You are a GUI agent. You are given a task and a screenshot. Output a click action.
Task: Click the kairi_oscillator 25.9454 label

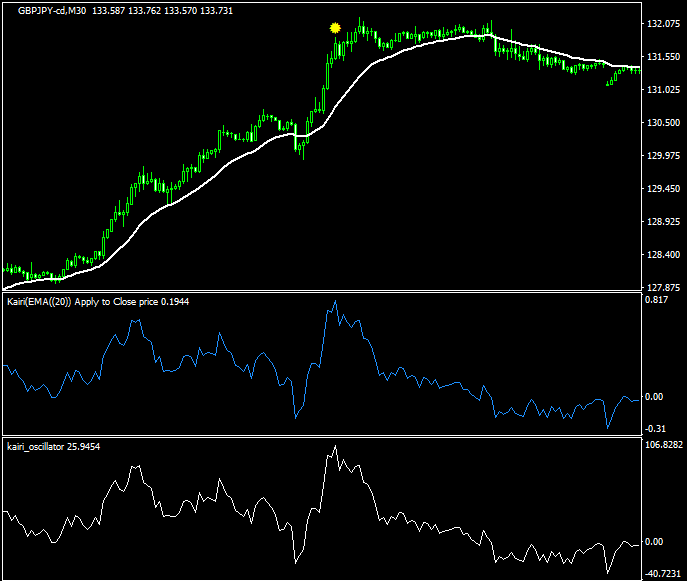tap(53, 446)
